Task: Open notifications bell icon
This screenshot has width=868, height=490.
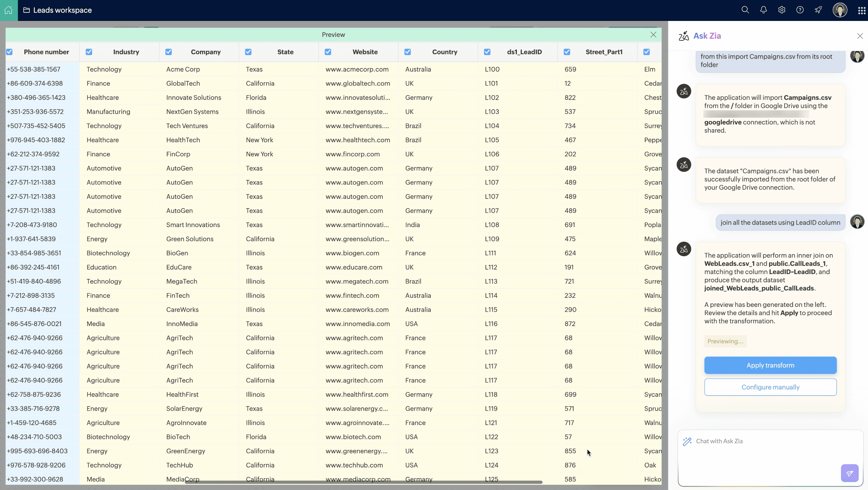Action: pos(764,10)
